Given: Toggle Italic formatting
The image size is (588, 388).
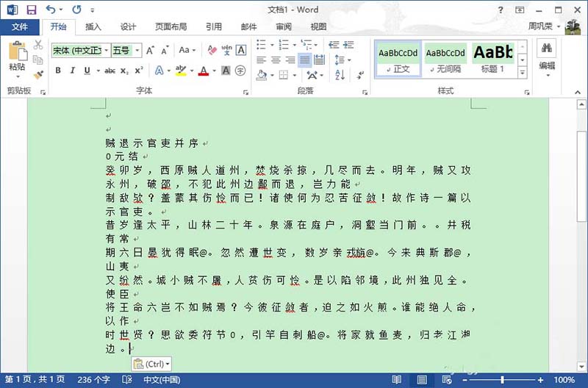Looking at the screenshot, I should (73, 71).
